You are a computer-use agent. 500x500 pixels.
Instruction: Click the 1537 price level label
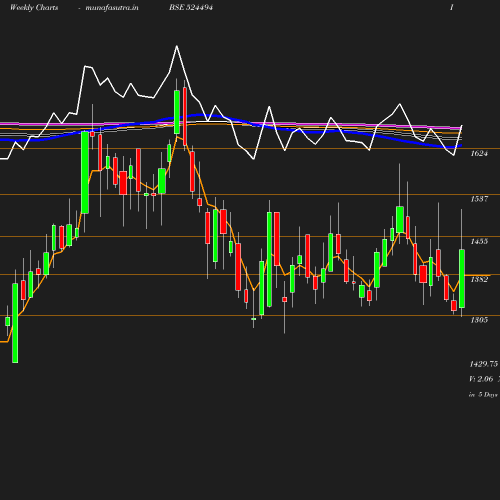pyautogui.click(x=479, y=199)
